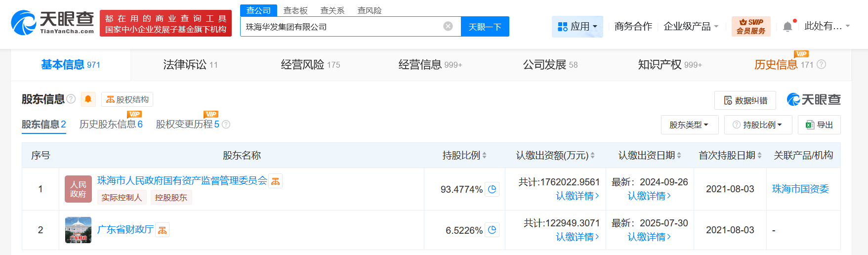Expand 认缴详情 under 共计:1762022.9561
The height and width of the screenshot is (255, 868).
(x=577, y=196)
